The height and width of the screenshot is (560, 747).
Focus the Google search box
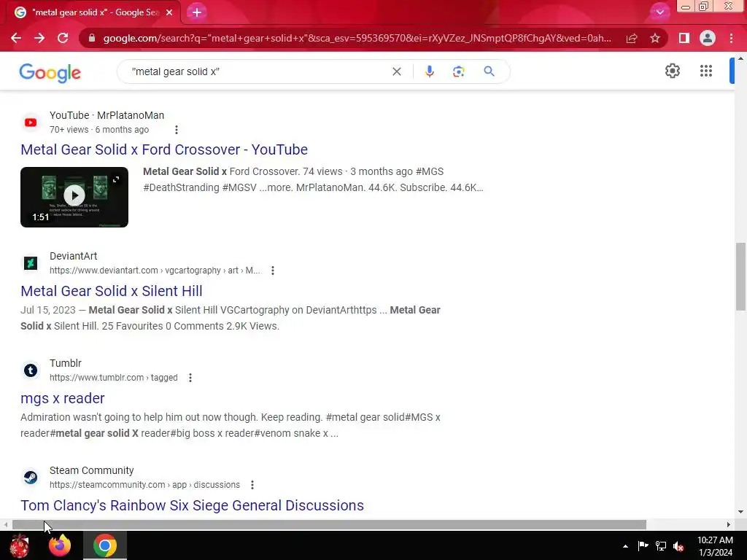click(x=258, y=71)
